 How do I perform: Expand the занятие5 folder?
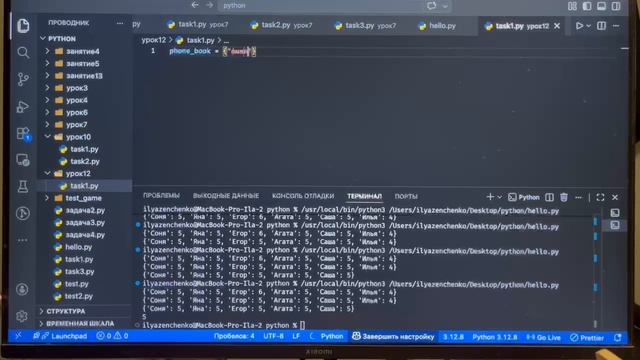(83, 64)
